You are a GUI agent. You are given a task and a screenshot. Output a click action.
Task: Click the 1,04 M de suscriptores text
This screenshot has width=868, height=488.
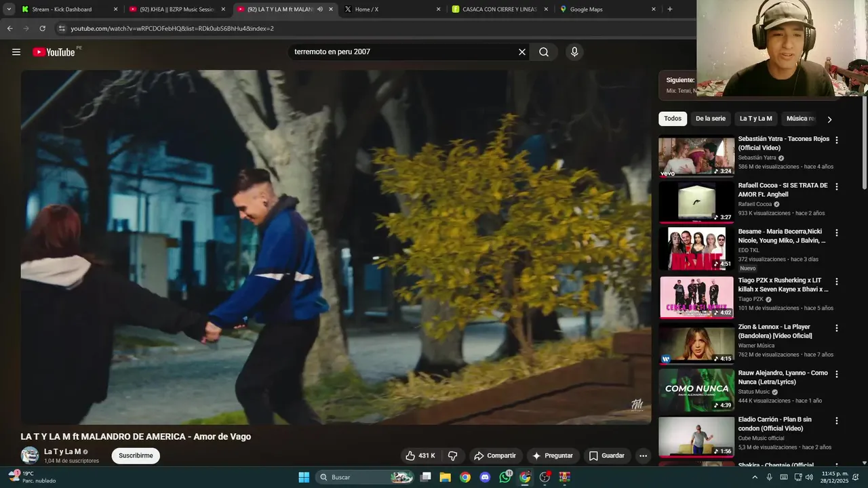[x=71, y=461]
